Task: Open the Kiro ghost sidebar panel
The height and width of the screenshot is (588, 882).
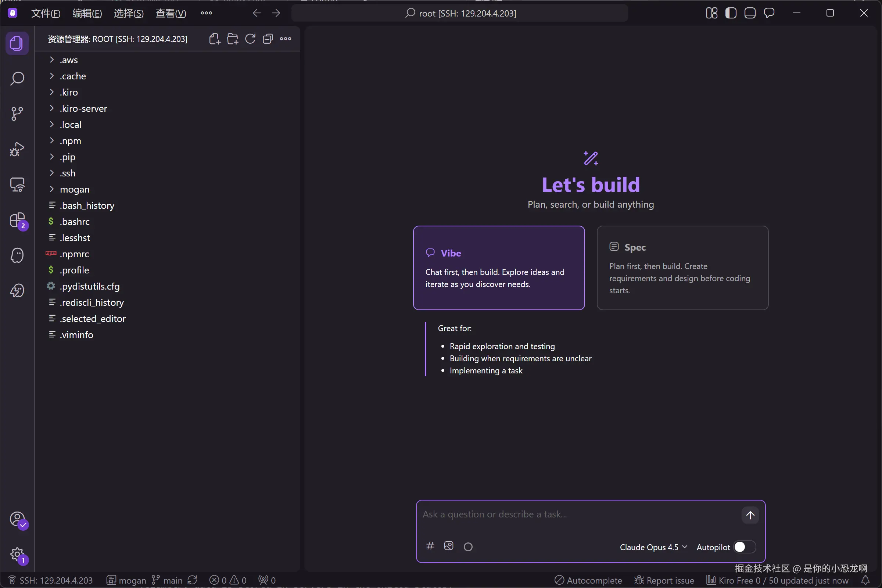Action: (17, 256)
